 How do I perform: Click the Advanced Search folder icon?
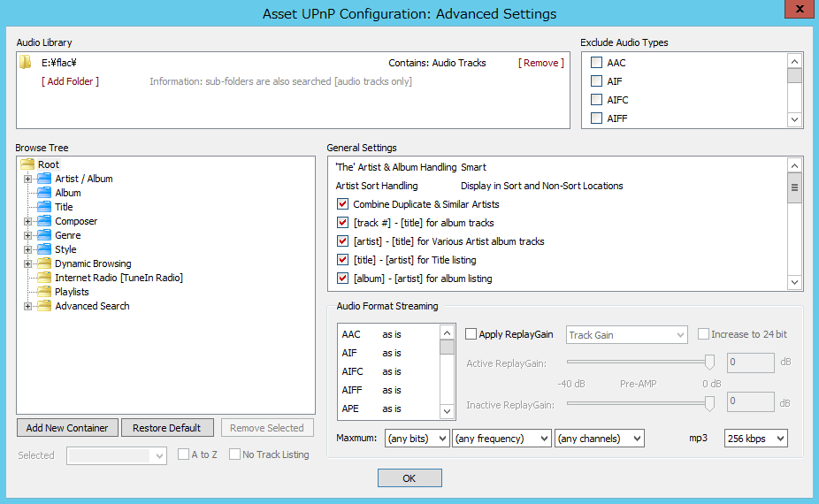[44, 306]
